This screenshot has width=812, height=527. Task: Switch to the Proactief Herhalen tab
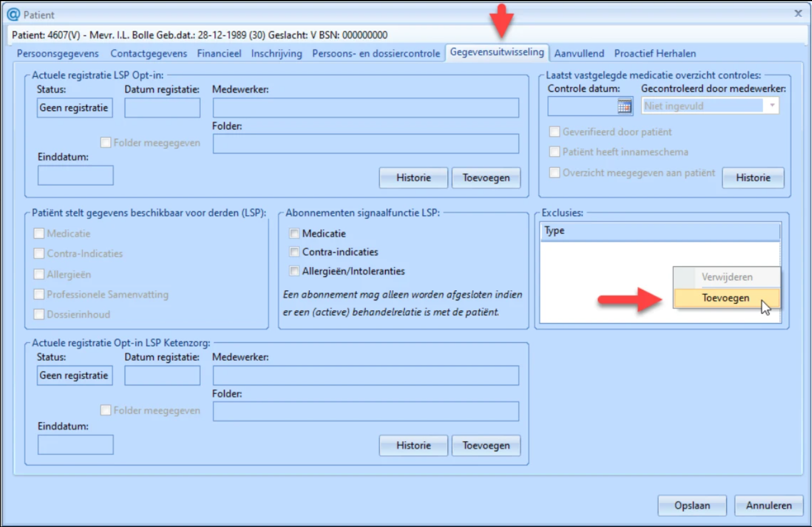click(654, 53)
